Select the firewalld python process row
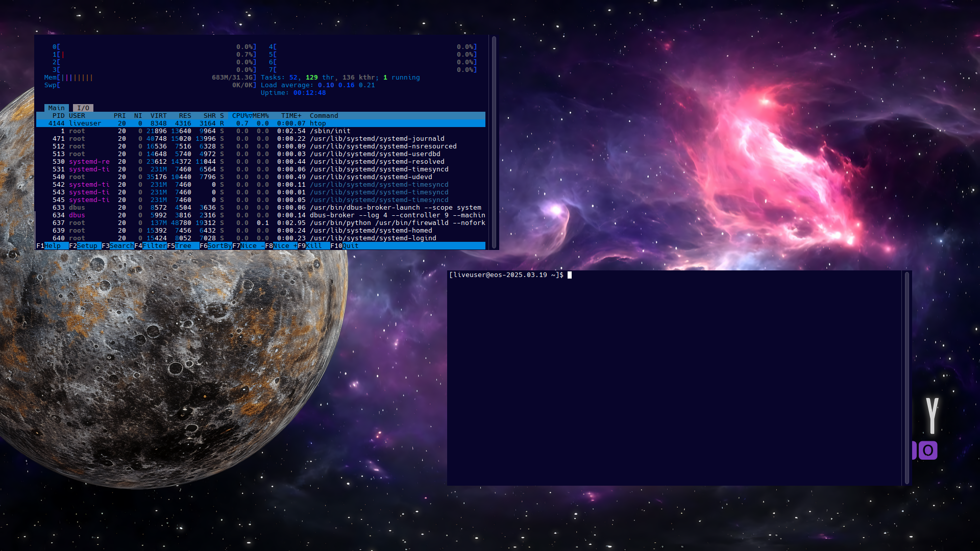980x551 pixels. [x=261, y=223]
